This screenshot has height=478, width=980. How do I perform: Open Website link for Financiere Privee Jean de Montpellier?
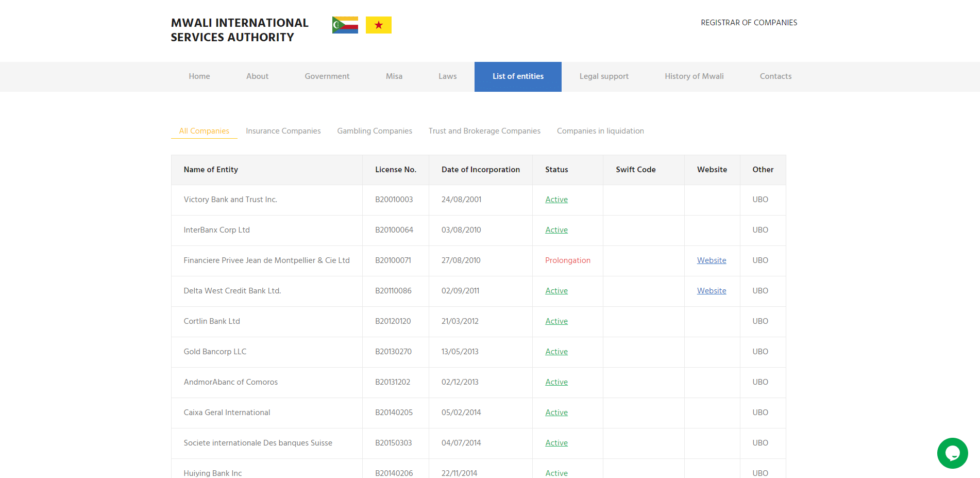click(x=711, y=260)
